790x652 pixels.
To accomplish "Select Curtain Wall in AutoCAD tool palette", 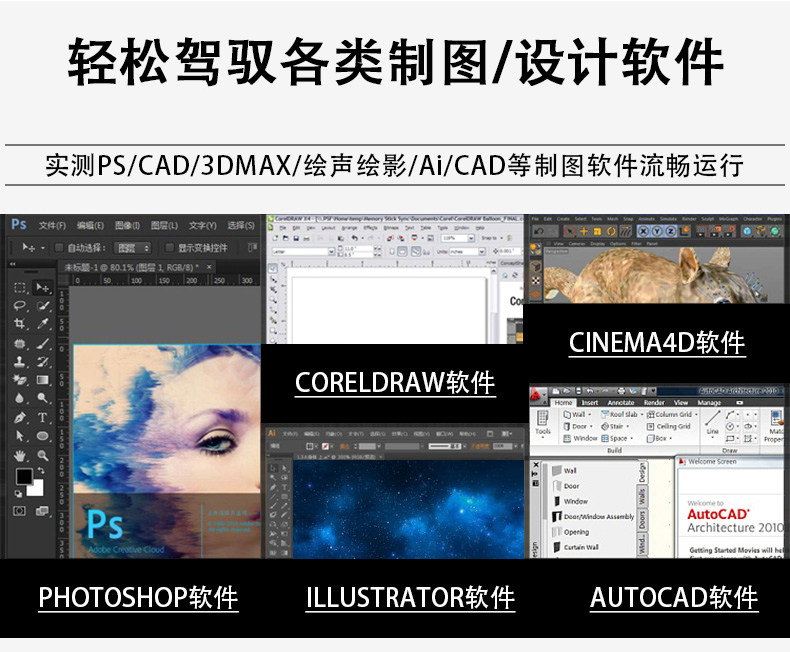I will click(575, 547).
